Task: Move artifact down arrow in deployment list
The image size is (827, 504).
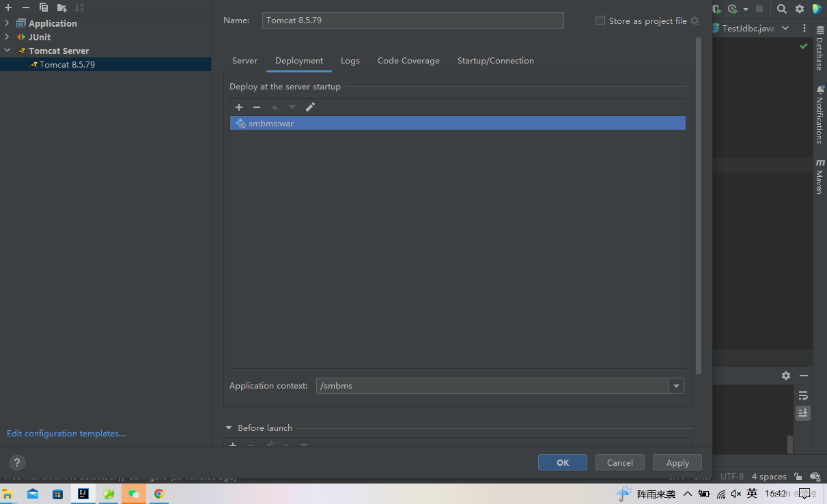Action: click(292, 107)
